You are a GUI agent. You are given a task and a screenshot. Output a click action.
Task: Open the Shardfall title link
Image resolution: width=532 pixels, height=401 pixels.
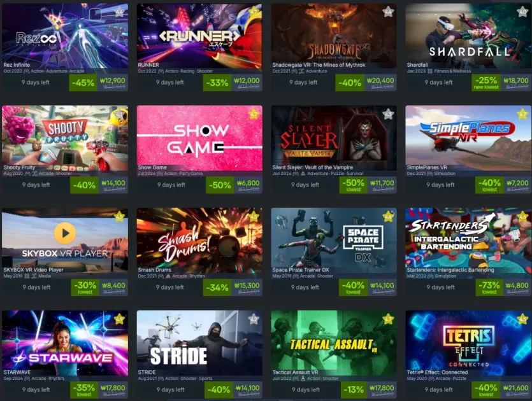417,65
